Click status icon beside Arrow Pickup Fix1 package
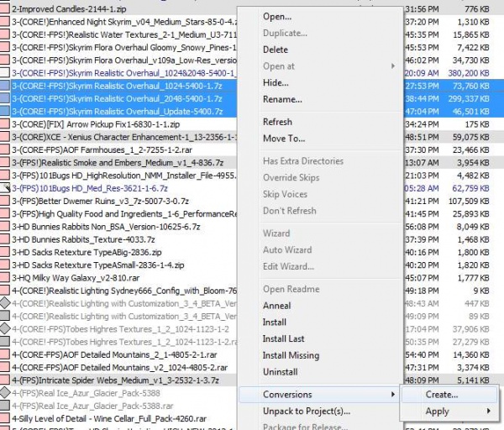Screen dimensions: 504x430 (x=5, y=123)
